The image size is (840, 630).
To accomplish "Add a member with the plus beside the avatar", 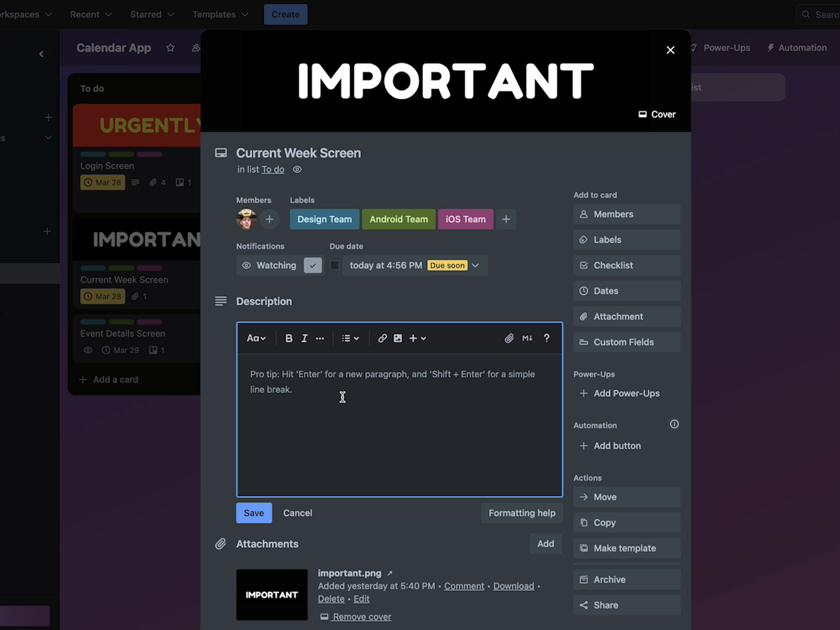I will pos(269,219).
